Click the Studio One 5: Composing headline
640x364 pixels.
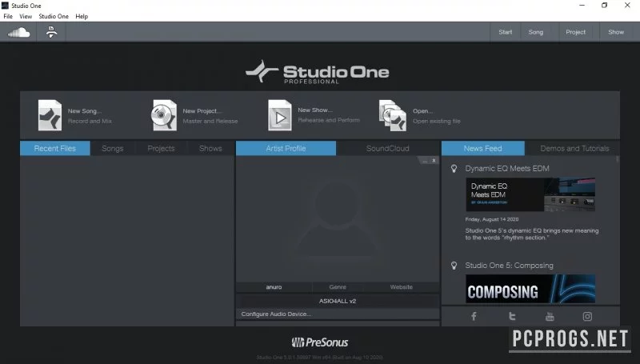510,266
